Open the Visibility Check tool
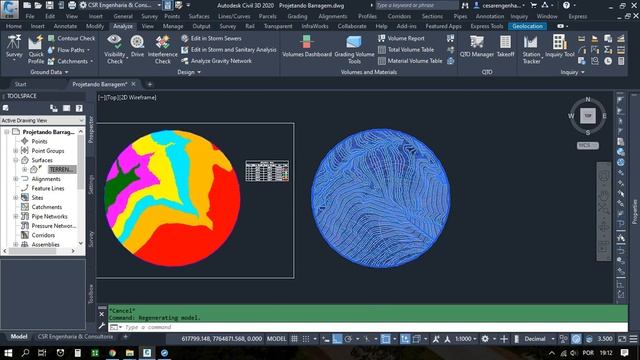Screen dimensions: 640x360 pos(114,49)
